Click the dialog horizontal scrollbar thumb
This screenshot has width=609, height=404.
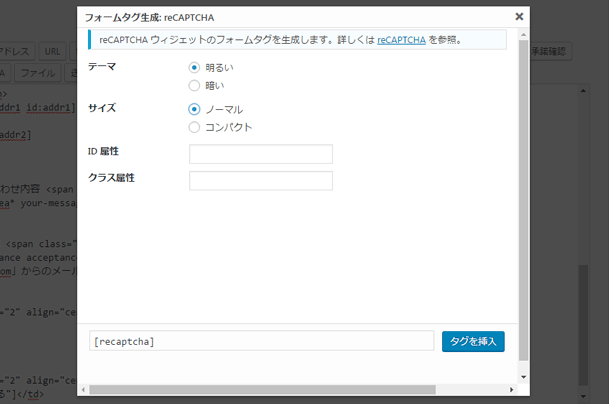pyautogui.click(x=262, y=390)
